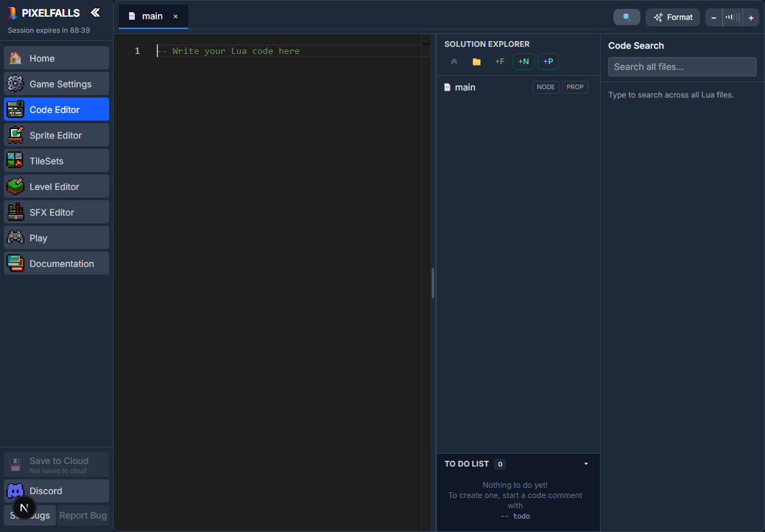Add a new node with +N
This screenshot has width=765, height=532.
click(x=523, y=62)
